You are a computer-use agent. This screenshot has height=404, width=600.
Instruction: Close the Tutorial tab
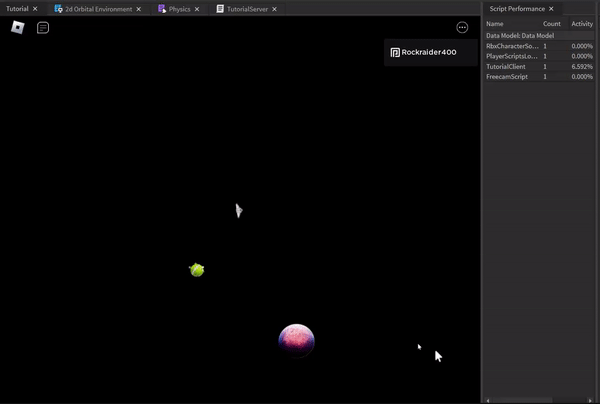pyautogui.click(x=35, y=9)
